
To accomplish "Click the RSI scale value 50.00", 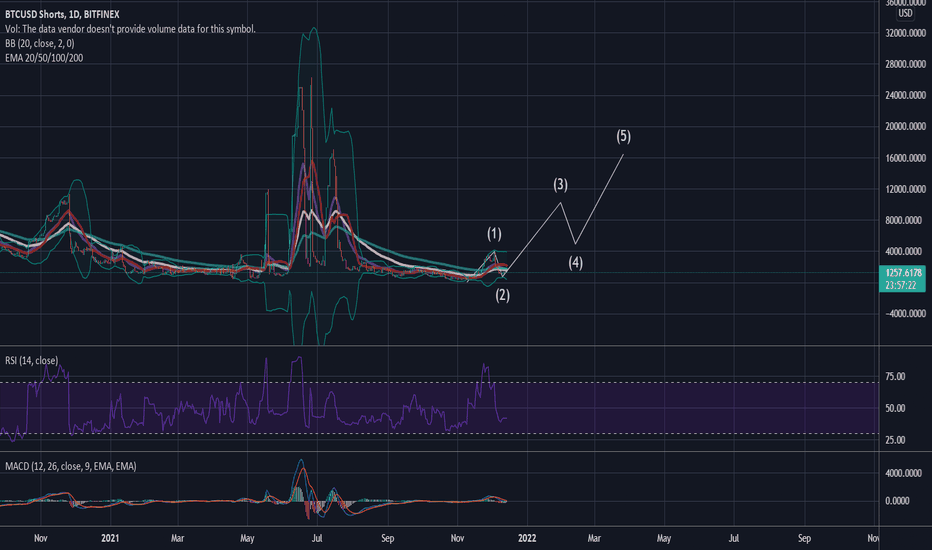I will pyautogui.click(x=895, y=408).
